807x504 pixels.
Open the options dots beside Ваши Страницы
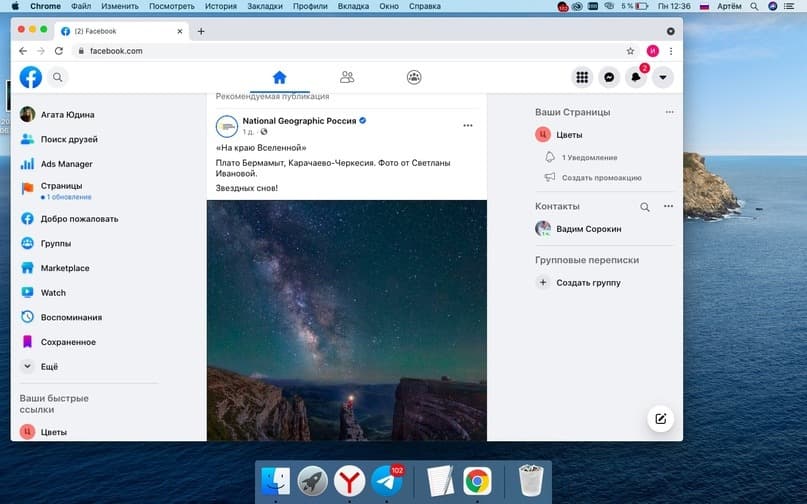click(x=669, y=112)
